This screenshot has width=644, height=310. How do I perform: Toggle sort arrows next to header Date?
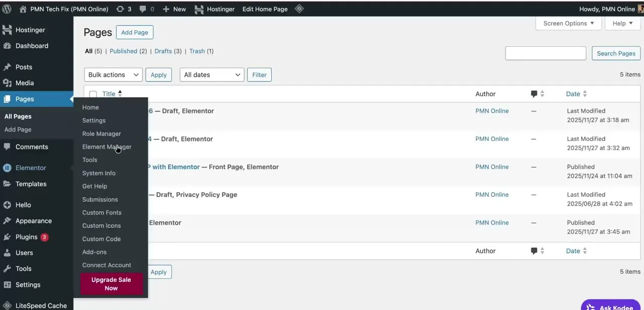tap(585, 94)
